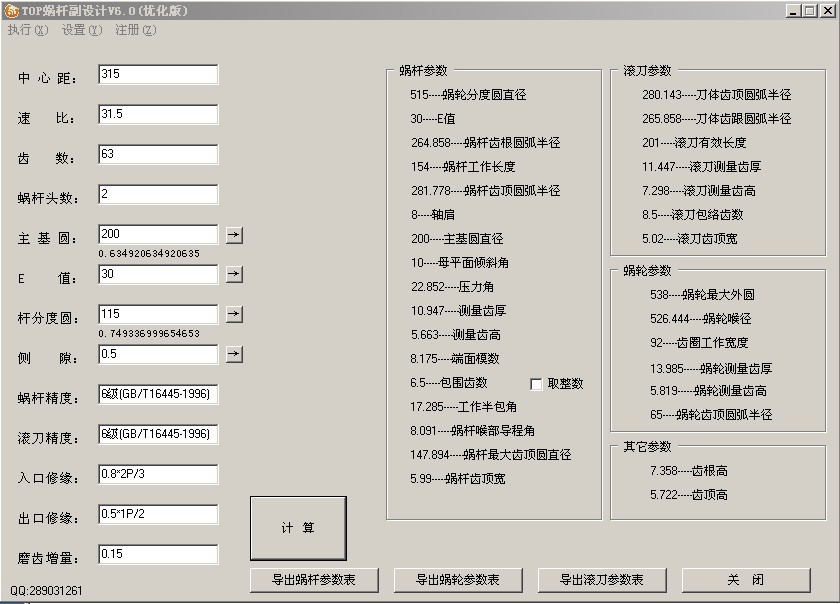Click the app icon in the title bar
840x604 pixels.
coord(11,10)
